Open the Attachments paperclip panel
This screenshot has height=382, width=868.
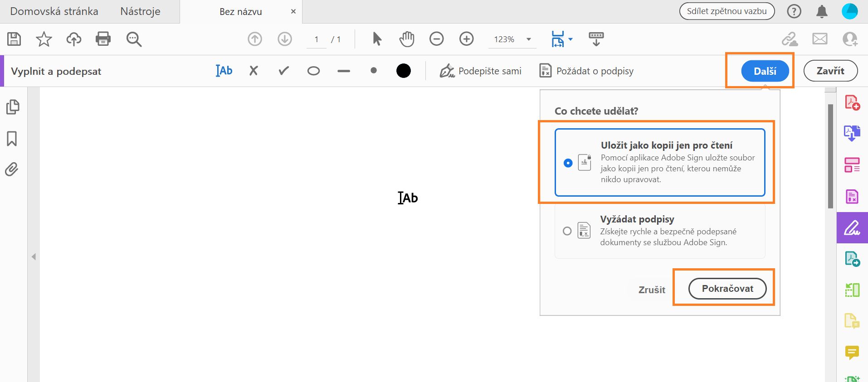click(12, 169)
